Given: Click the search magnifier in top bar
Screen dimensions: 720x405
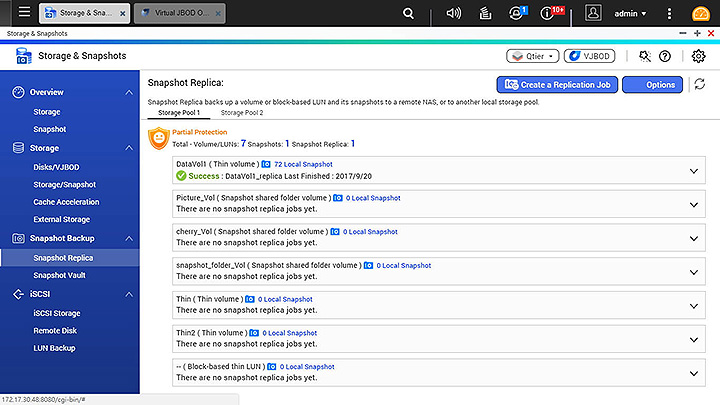Looking at the screenshot, I should [408, 13].
